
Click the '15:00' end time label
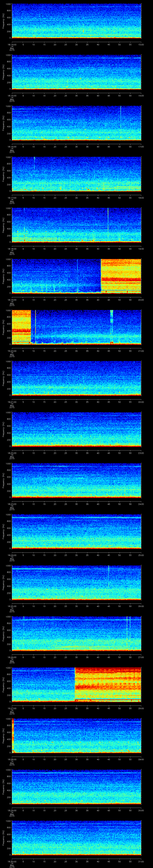141,44
